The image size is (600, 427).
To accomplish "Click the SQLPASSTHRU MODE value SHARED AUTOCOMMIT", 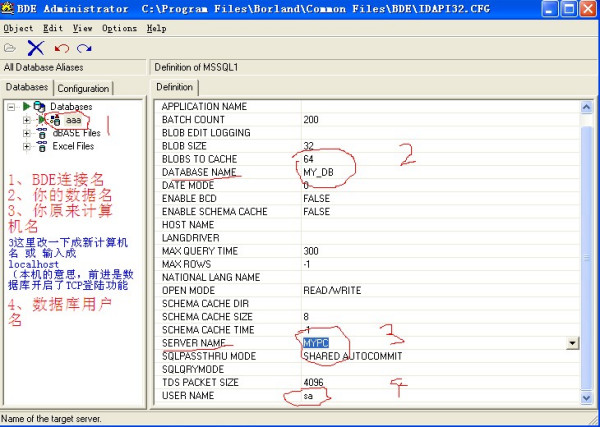I will pos(352,356).
